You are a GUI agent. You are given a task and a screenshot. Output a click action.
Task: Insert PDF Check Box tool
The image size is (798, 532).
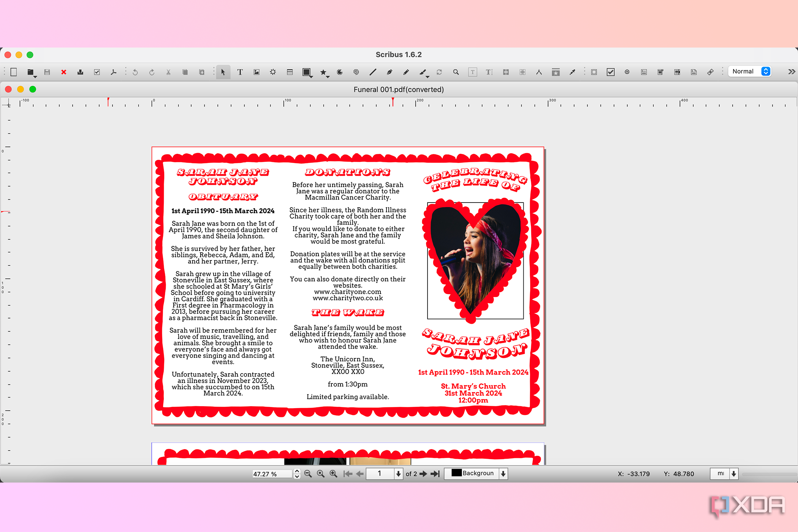tap(611, 72)
